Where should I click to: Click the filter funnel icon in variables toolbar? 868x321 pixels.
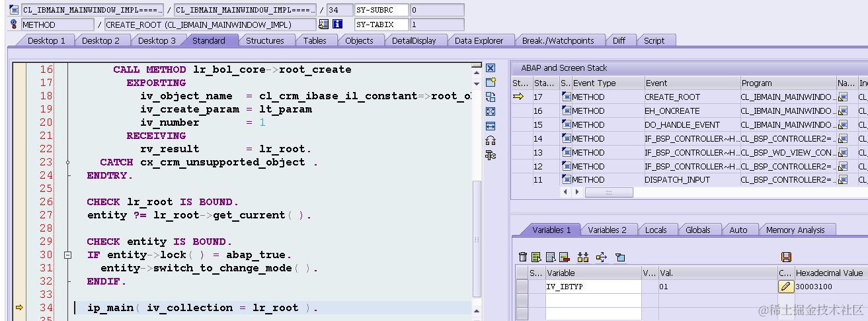[620, 257]
